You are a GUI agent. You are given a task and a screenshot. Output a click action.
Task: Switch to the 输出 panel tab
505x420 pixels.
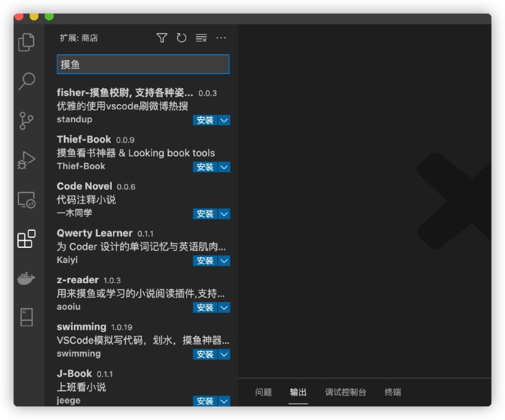[x=298, y=392]
